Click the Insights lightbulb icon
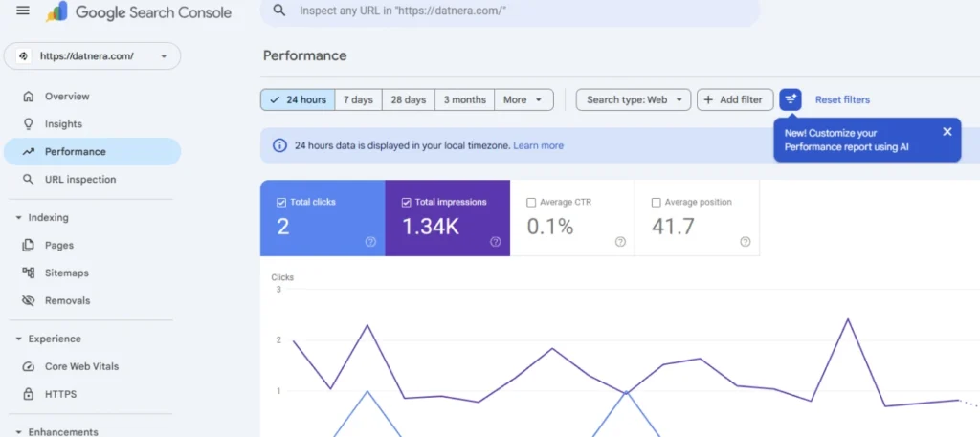 [28, 123]
